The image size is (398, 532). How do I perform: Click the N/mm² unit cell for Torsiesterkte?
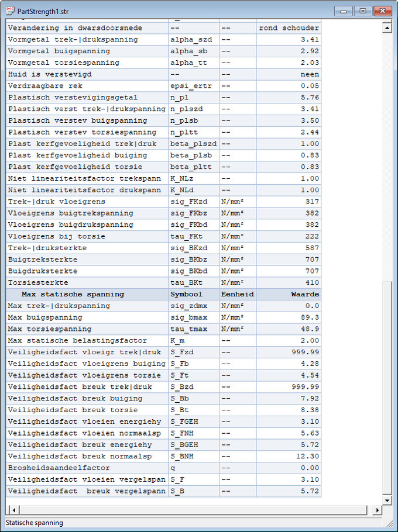(238, 282)
